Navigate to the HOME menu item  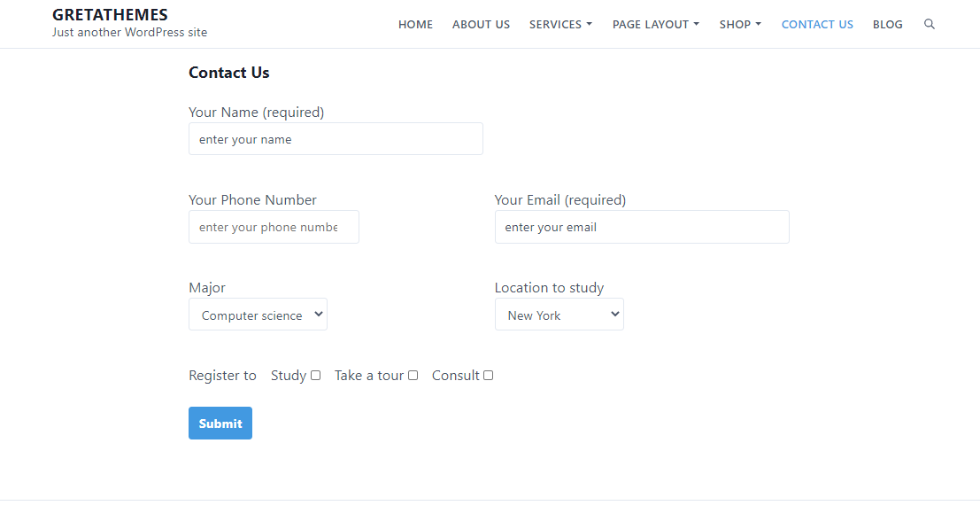coord(415,24)
